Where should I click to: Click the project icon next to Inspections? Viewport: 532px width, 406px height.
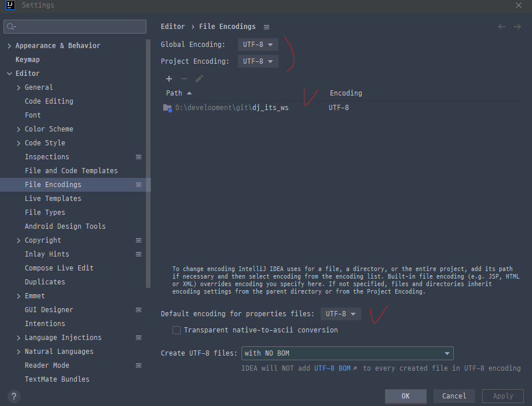click(x=138, y=157)
